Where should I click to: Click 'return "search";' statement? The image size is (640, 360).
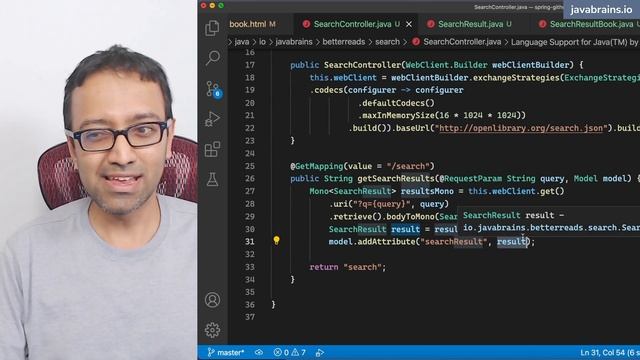coord(348,267)
